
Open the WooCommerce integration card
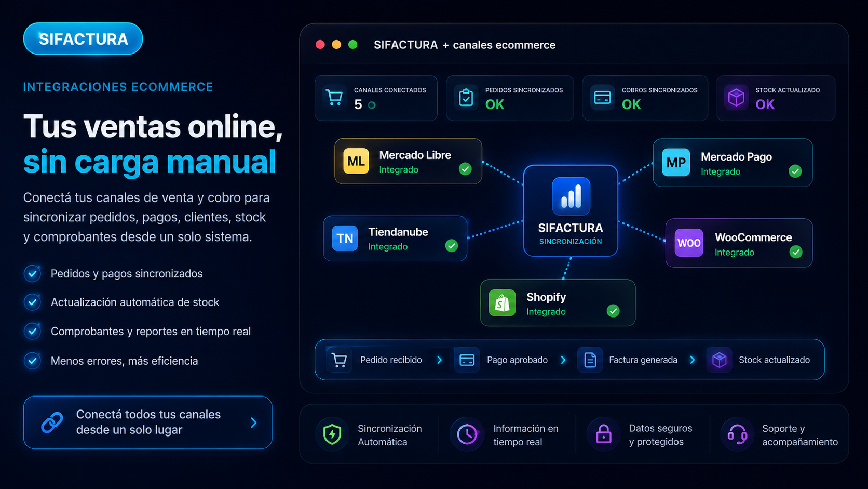(739, 243)
